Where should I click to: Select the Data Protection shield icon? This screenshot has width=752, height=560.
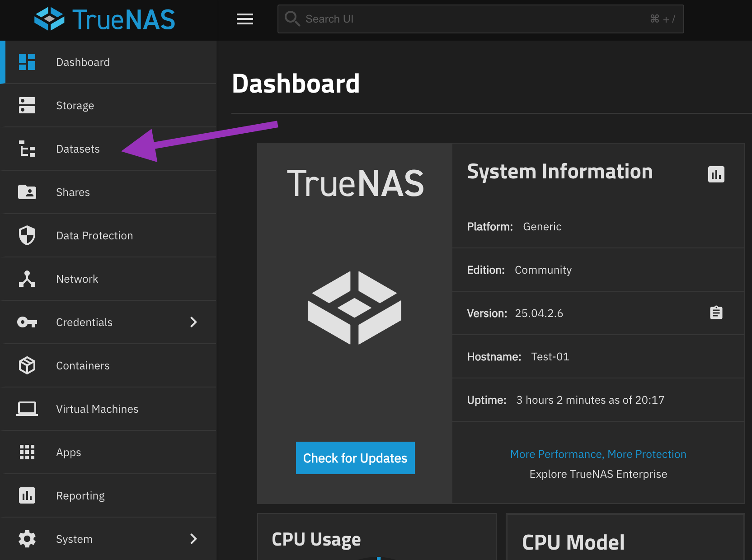(x=27, y=235)
